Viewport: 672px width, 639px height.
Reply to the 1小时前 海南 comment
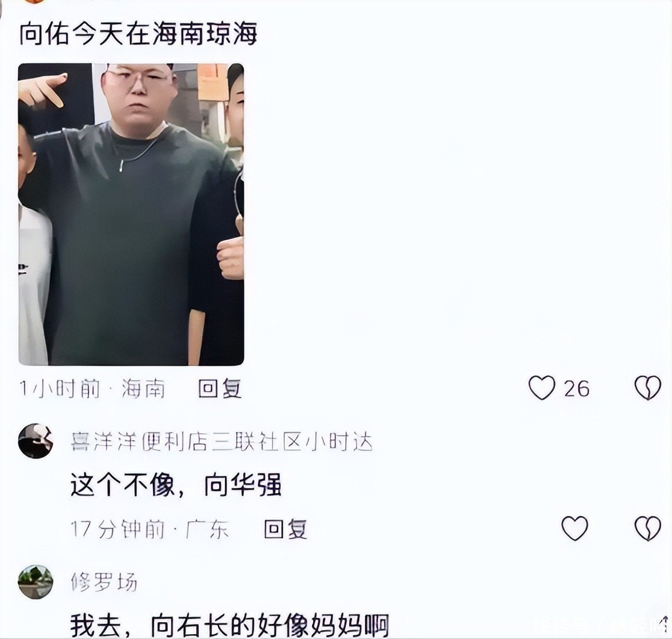pyautogui.click(x=220, y=389)
